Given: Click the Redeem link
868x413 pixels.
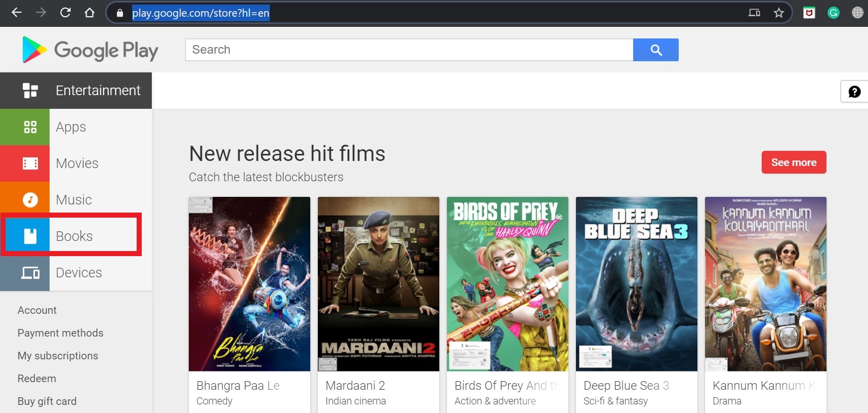Looking at the screenshot, I should [x=36, y=379].
